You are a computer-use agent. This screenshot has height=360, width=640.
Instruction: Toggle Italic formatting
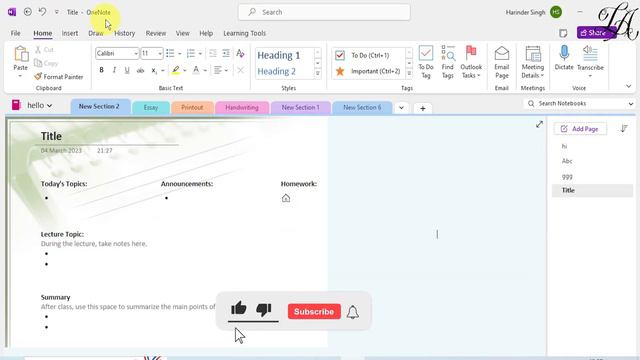coord(114,70)
